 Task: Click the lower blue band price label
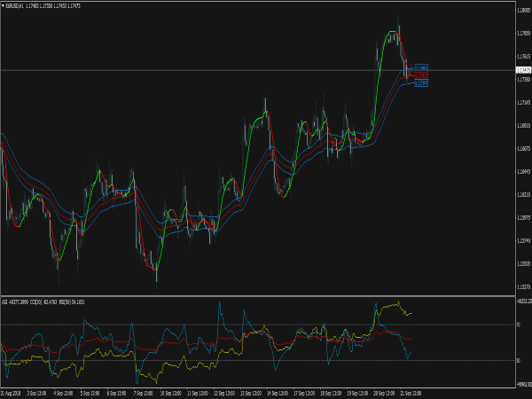[x=421, y=83]
